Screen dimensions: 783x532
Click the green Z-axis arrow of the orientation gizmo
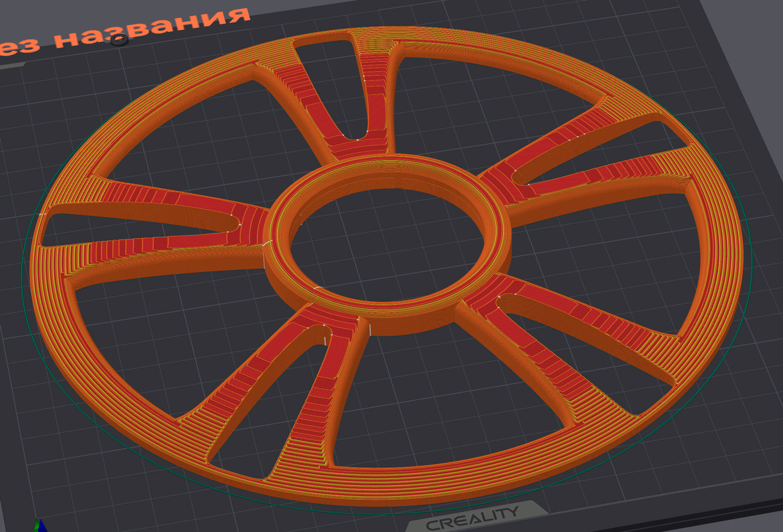pos(36,525)
